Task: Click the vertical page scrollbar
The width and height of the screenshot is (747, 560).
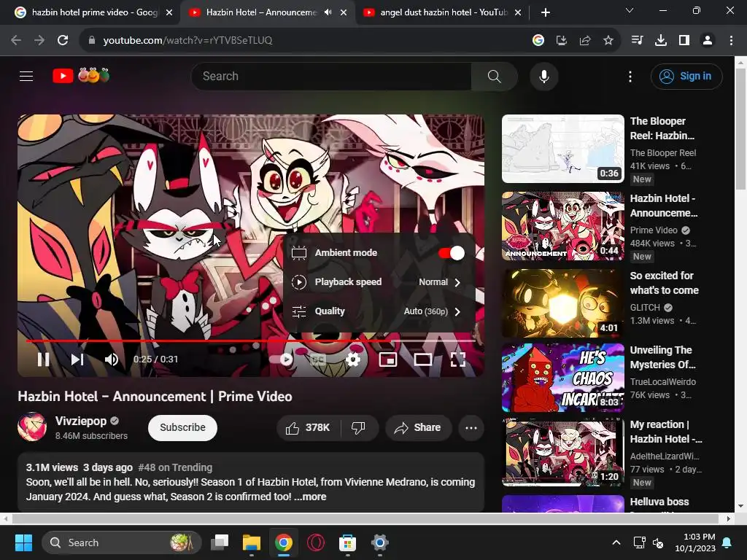Action: (741, 128)
